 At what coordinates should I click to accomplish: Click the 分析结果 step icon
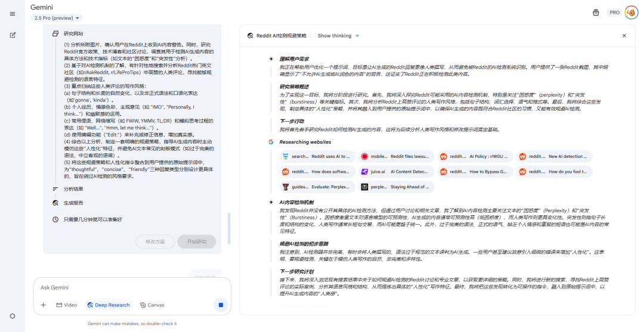[x=55, y=189]
